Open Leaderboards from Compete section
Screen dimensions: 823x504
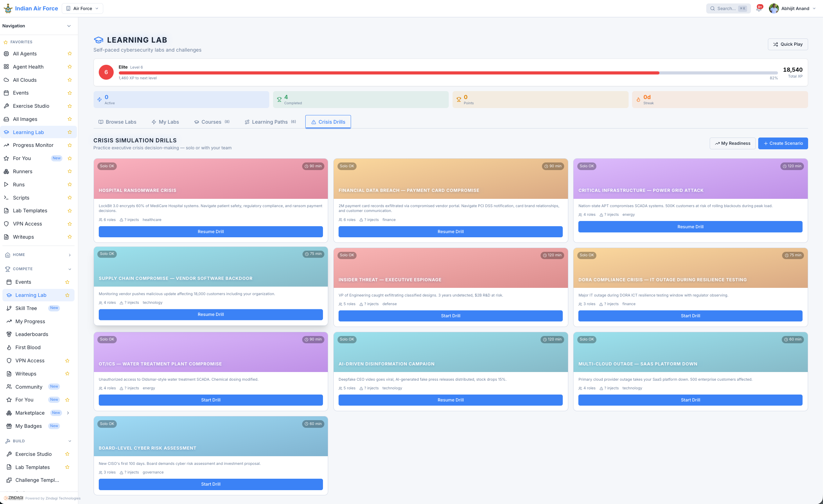point(32,334)
